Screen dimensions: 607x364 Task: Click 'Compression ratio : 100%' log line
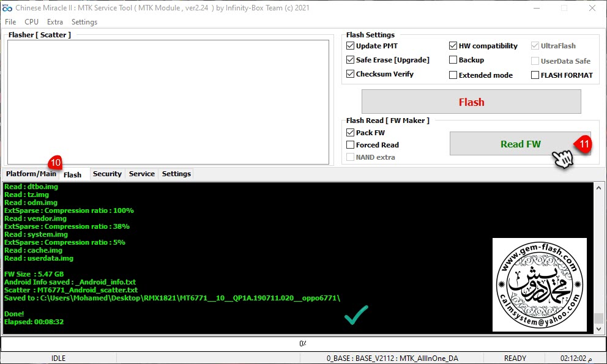coord(69,210)
